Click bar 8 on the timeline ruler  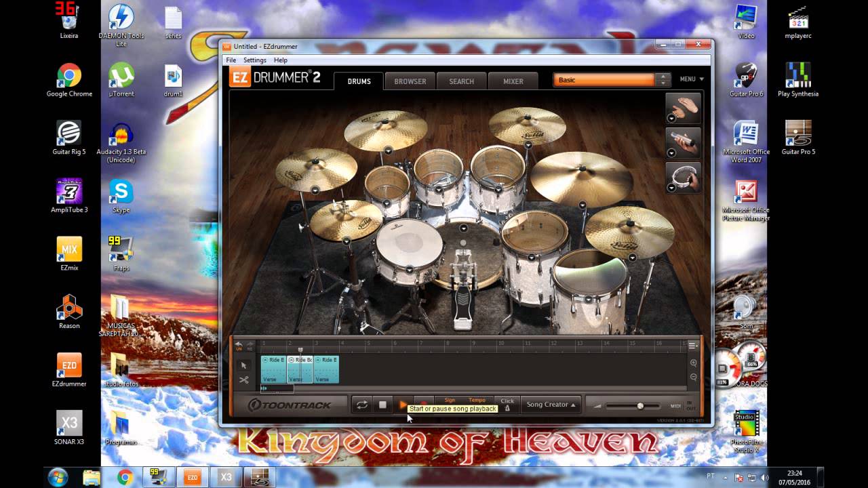(447, 345)
